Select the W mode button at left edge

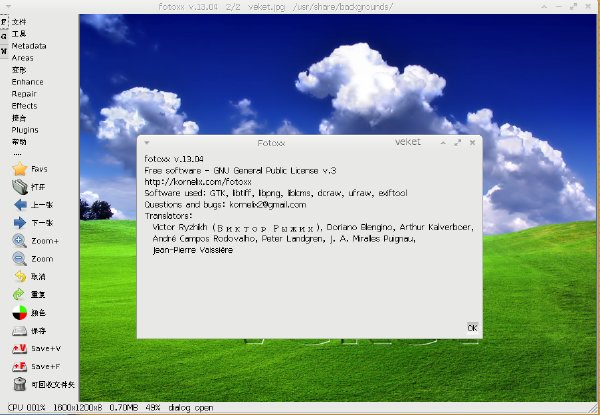pos(4,50)
